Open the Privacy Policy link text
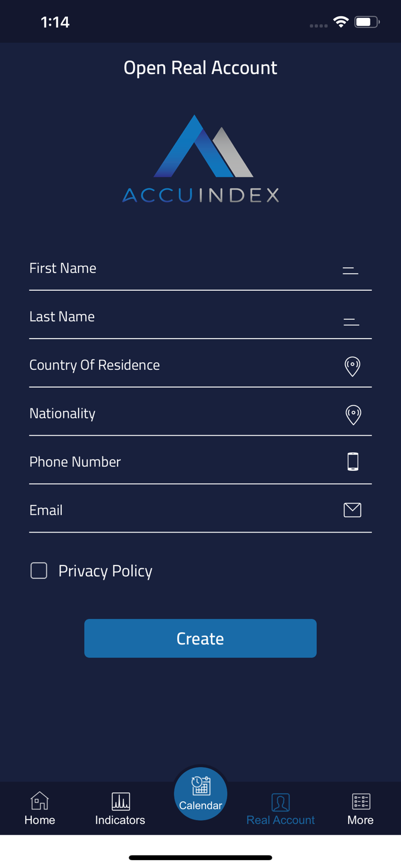 pyautogui.click(x=105, y=571)
